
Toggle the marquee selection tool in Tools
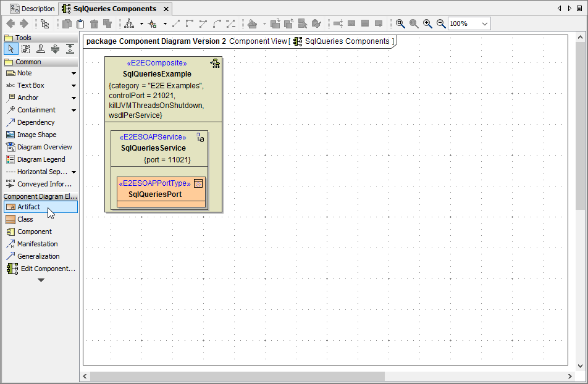click(25, 49)
